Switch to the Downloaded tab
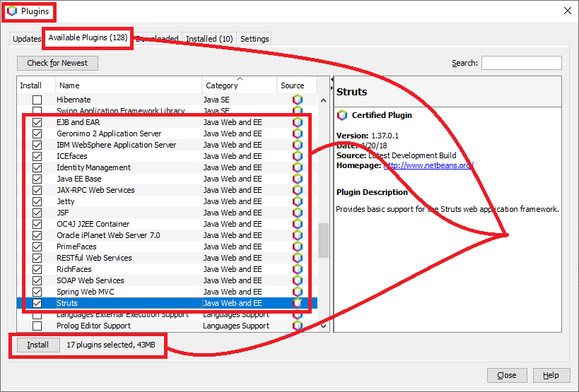The image size is (579, 392). point(158,39)
